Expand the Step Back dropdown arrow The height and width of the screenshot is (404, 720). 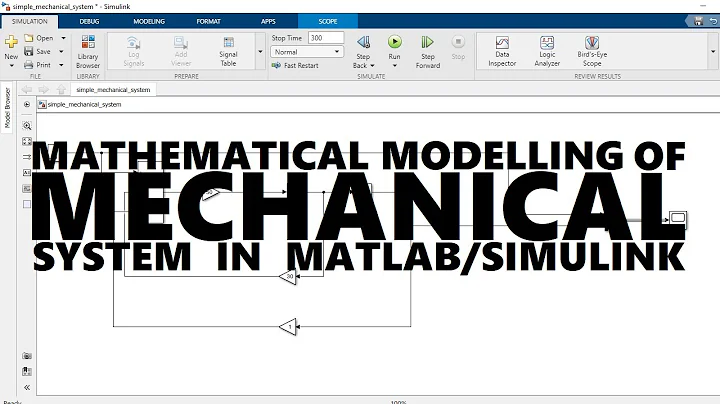coord(372,66)
